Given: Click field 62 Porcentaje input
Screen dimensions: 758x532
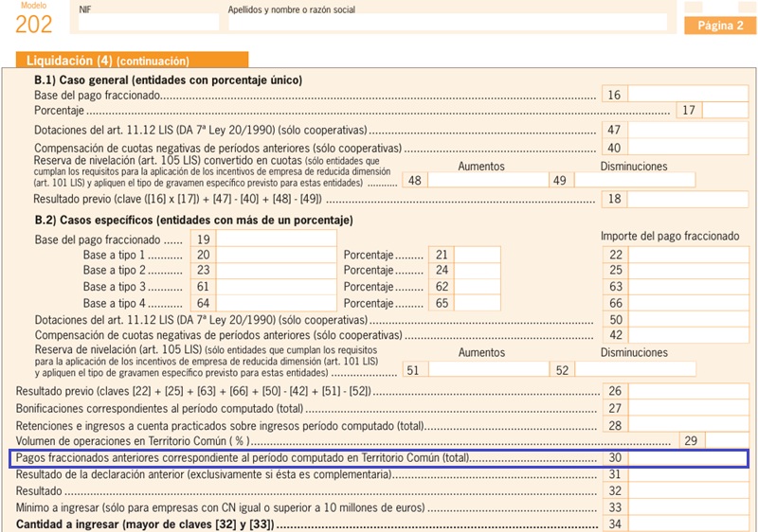Looking at the screenshot, I should 478,286.
